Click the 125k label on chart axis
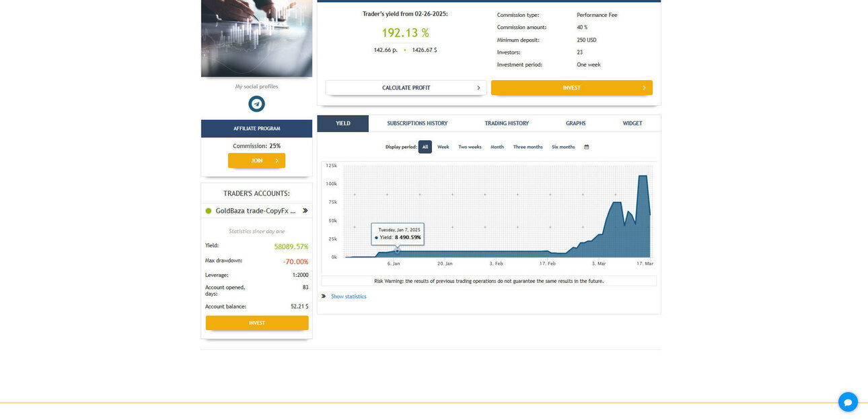Image resolution: width=868 pixels, height=419 pixels. point(331,165)
